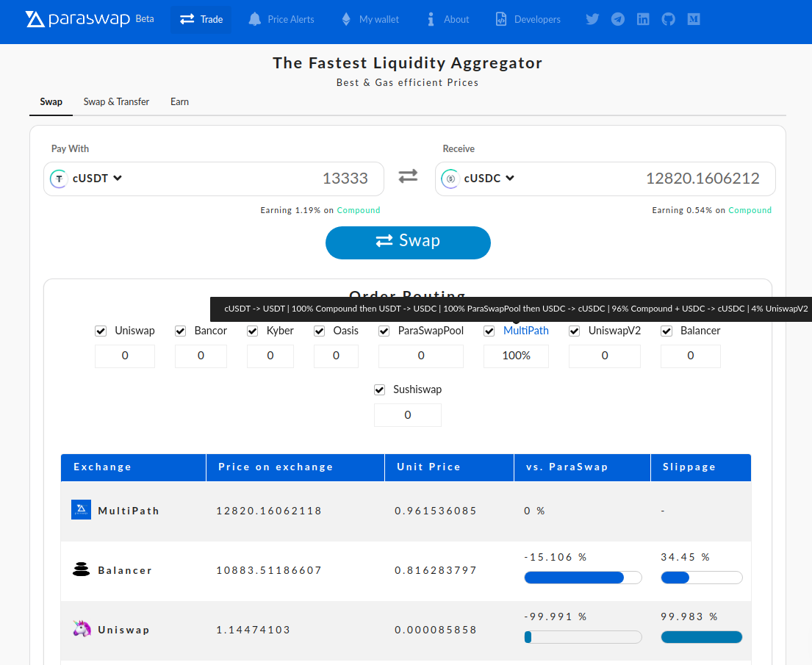This screenshot has height=665, width=812.
Task: Uncheck the ParaSwapPool routing checkbox
Action: [x=384, y=331]
